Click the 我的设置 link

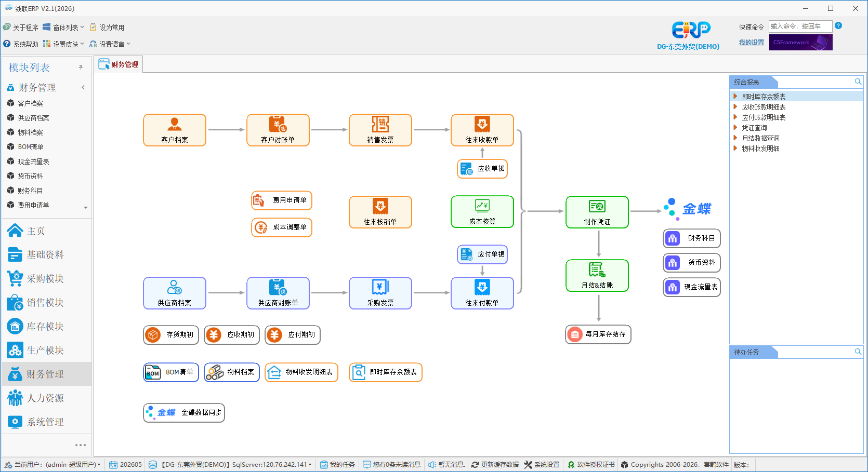point(752,43)
